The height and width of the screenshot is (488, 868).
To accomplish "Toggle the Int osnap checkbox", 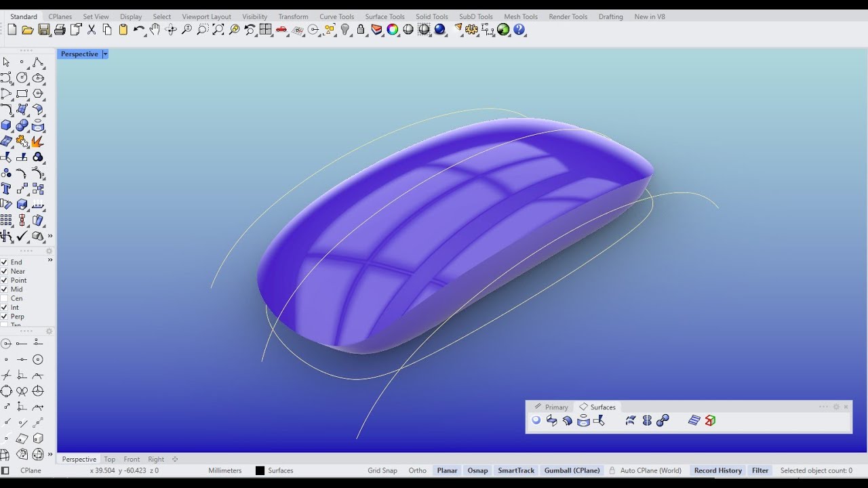I will (x=4, y=308).
